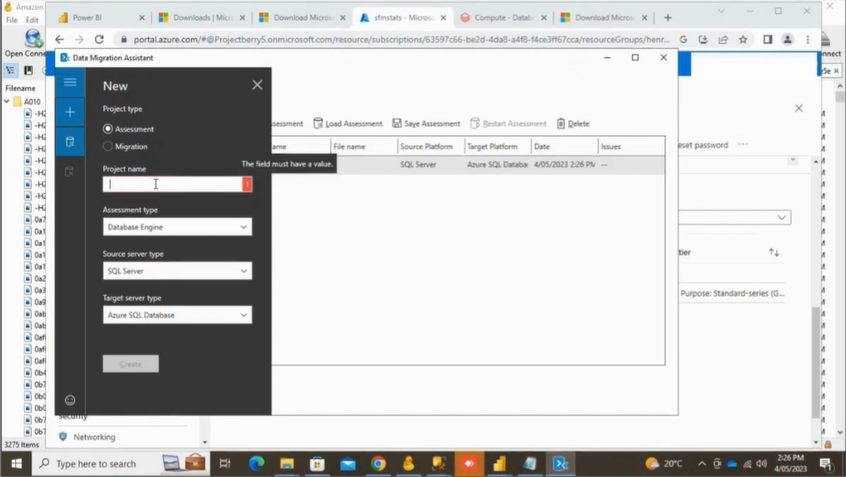Click the browser back arrow
This screenshot has height=477, width=846.
tap(59, 39)
